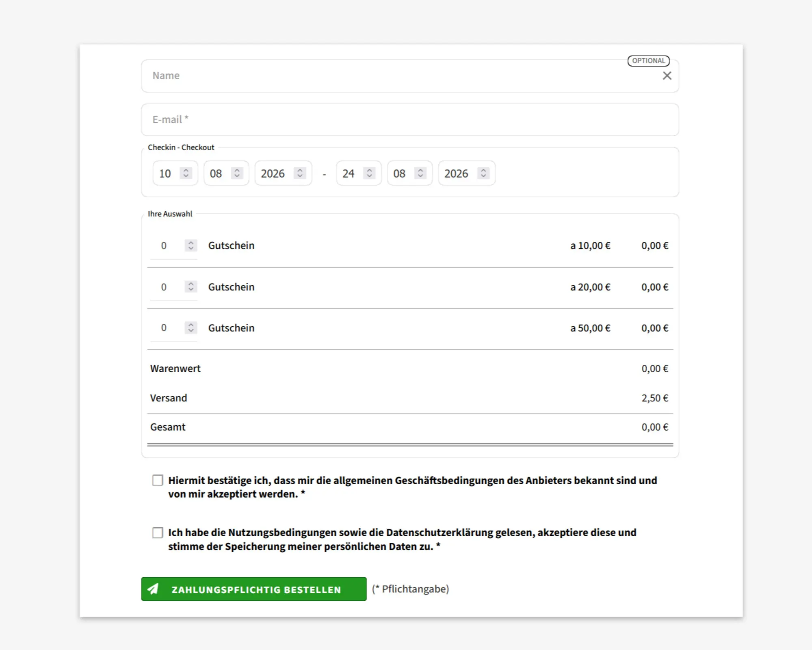812x650 pixels.
Task: Click the 'a 50,00 €' price text
Action: (590, 328)
